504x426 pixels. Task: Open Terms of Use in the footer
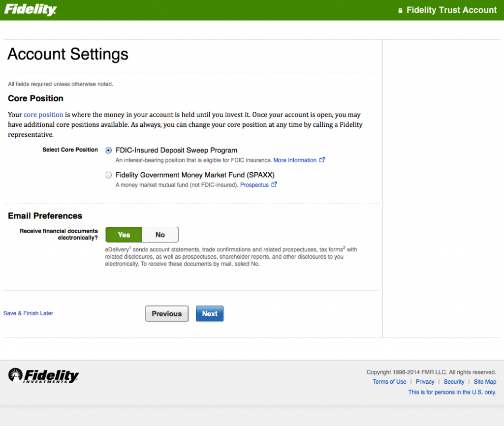tap(389, 382)
